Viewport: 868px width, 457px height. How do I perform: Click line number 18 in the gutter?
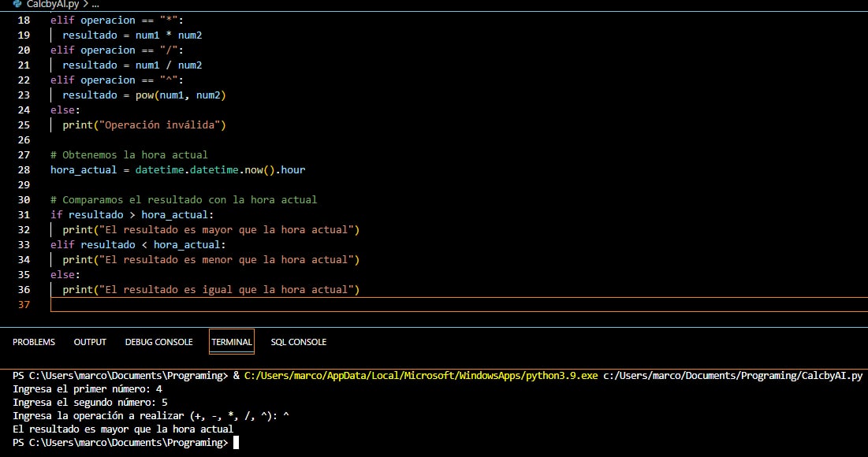[x=24, y=20]
